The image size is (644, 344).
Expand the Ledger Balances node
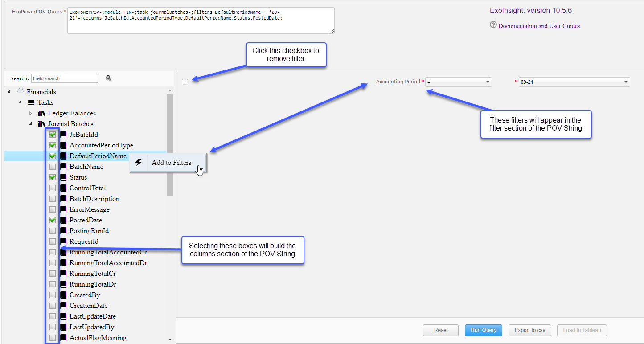(x=30, y=113)
